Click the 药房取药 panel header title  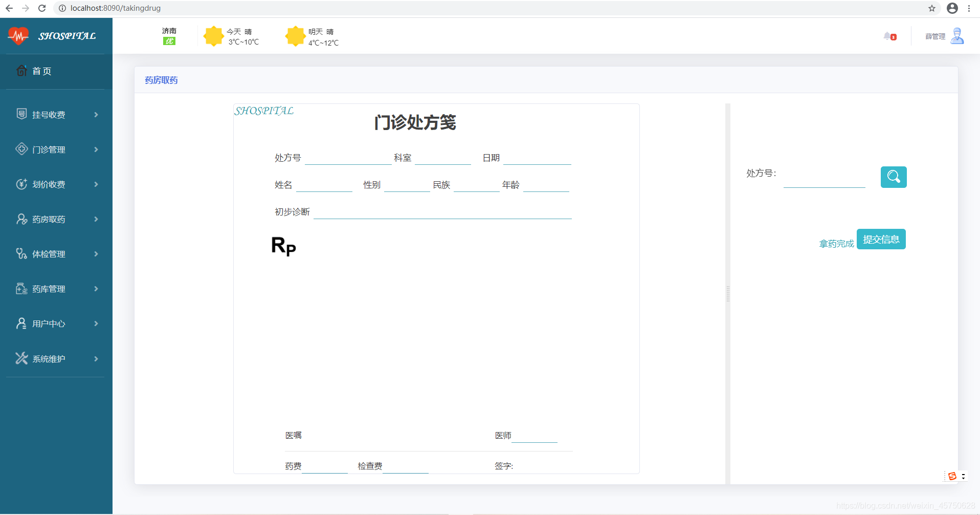point(161,80)
